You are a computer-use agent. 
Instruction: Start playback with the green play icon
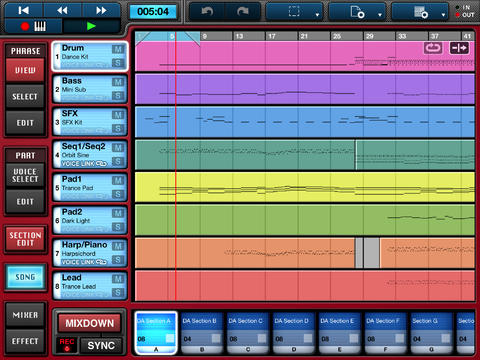[x=91, y=26]
